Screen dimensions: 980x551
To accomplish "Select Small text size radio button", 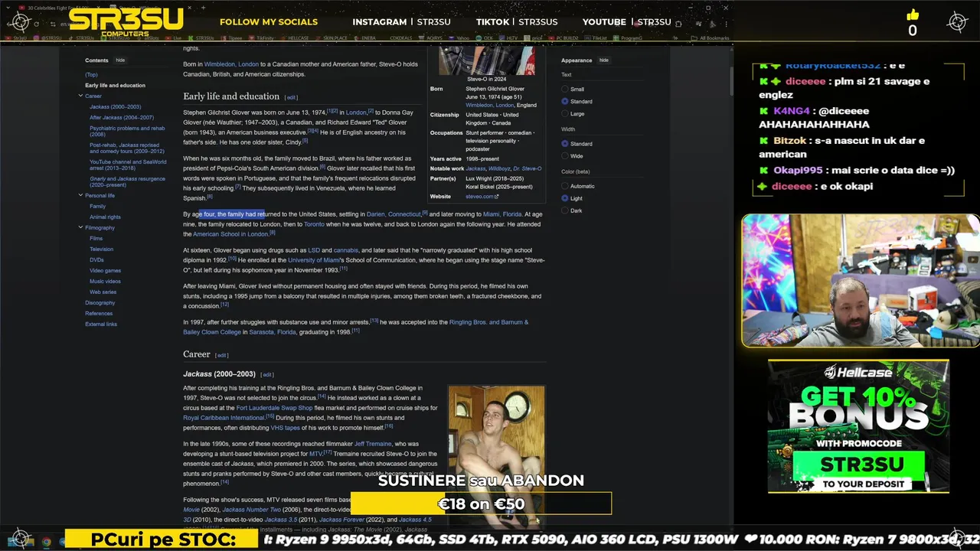I will [565, 89].
